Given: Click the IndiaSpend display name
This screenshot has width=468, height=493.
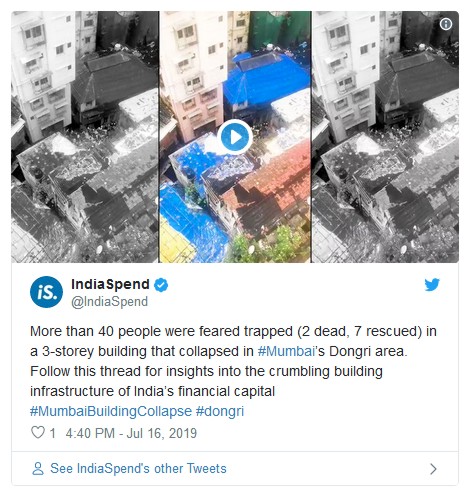Looking at the screenshot, I should [110, 284].
